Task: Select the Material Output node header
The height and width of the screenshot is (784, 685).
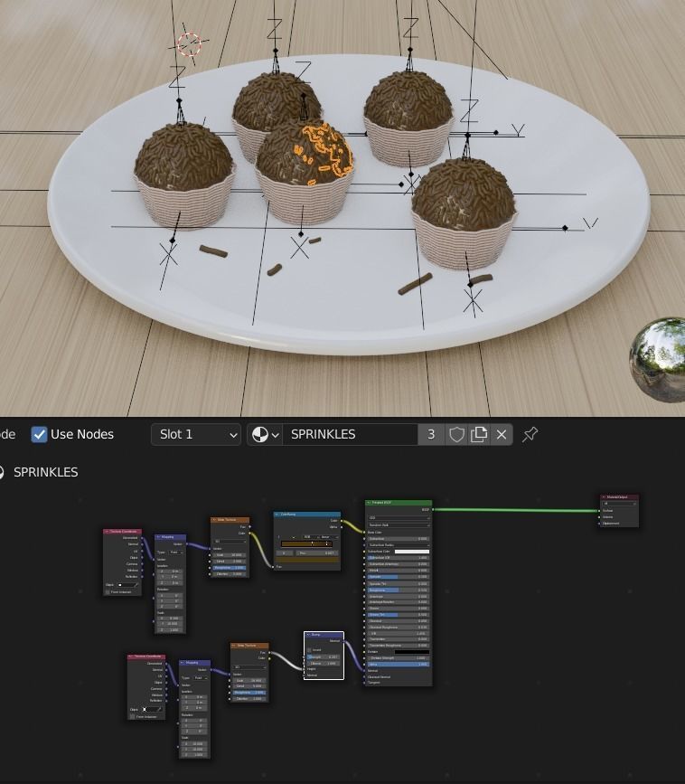Action: (620, 497)
